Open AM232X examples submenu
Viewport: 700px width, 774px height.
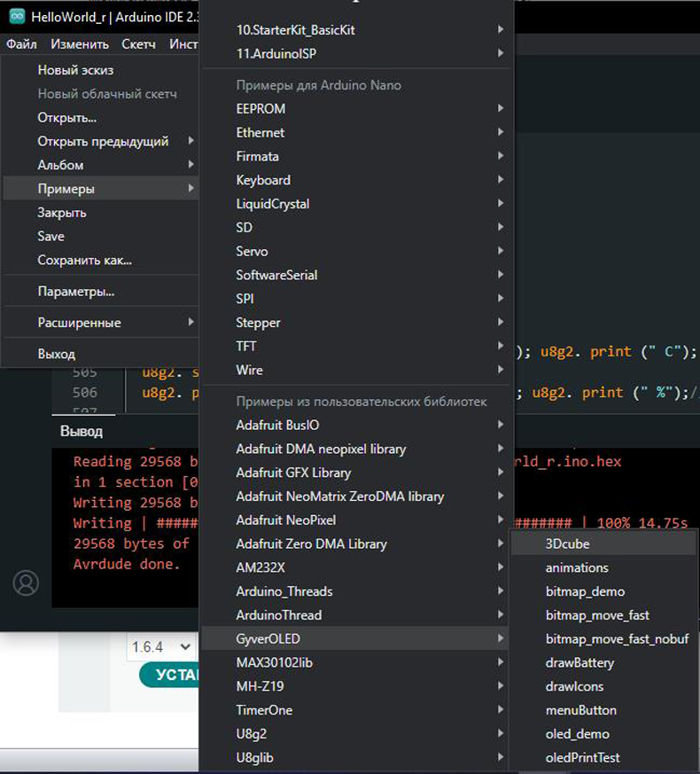coord(356,567)
